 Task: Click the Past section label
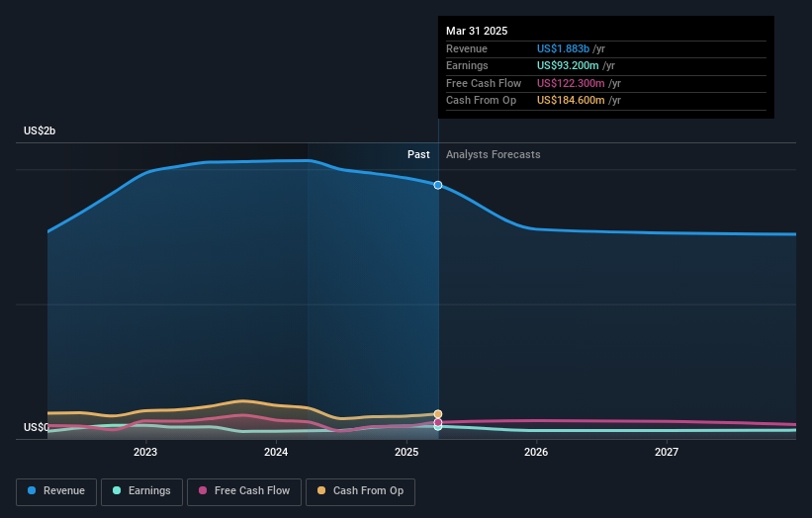coord(418,155)
